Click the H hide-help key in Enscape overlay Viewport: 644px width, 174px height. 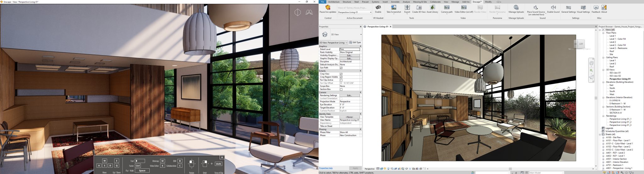point(222,157)
